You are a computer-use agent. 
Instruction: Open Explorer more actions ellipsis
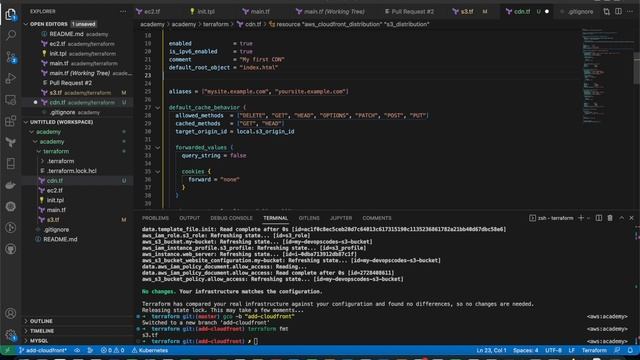pyautogui.click(x=123, y=11)
